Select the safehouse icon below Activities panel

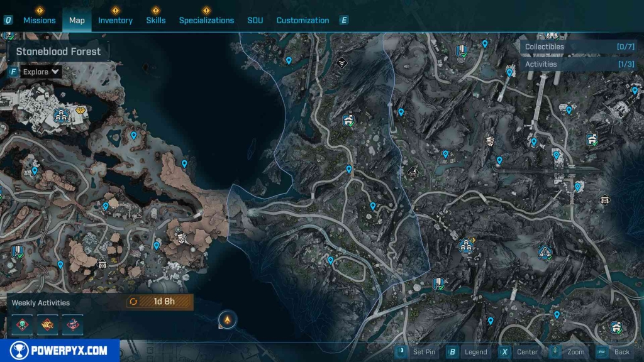point(592,140)
